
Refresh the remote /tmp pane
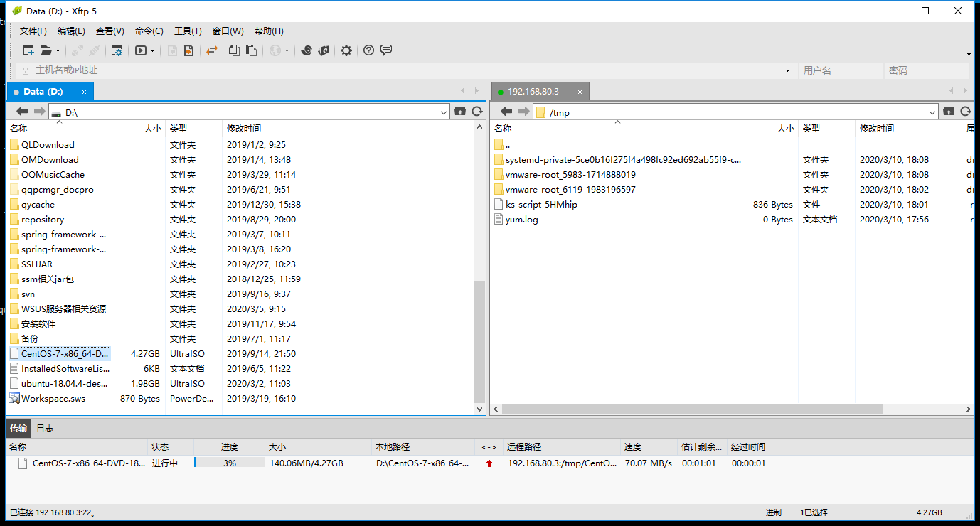click(x=966, y=112)
